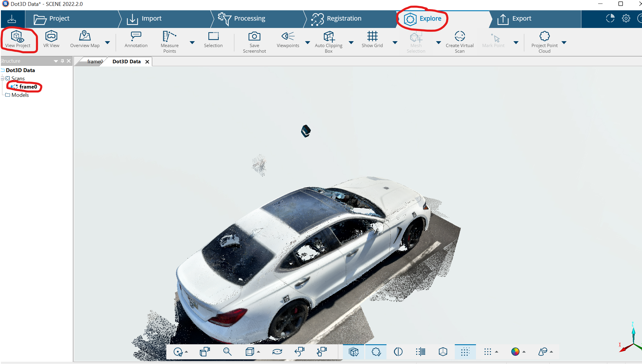This screenshot has width=642, height=364.
Task: Expand the Overview Map dropdown arrow
Action: 107,43
